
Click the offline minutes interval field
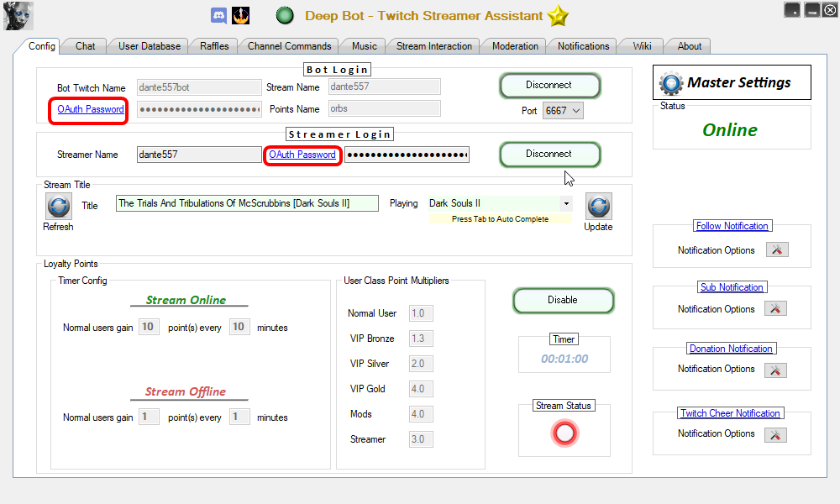pyautogui.click(x=239, y=417)
